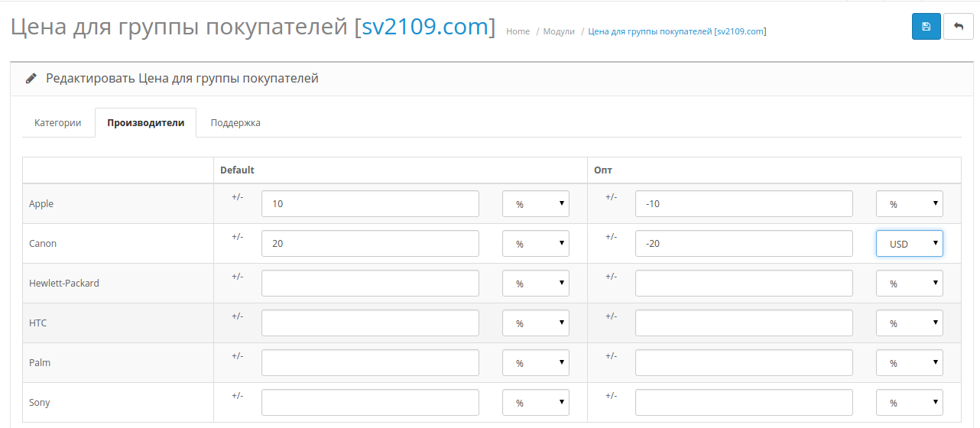Click HTC Default empty input field

[x=370, y=323]
